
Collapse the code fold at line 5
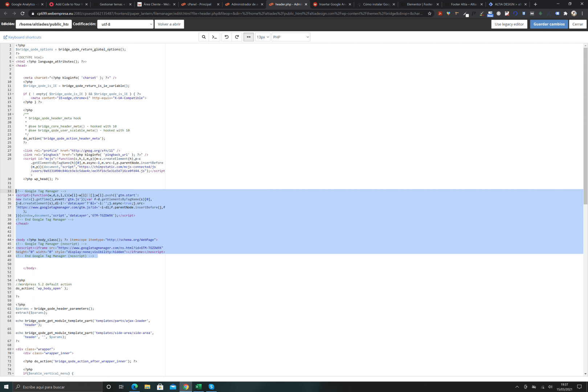coord(13,62)
